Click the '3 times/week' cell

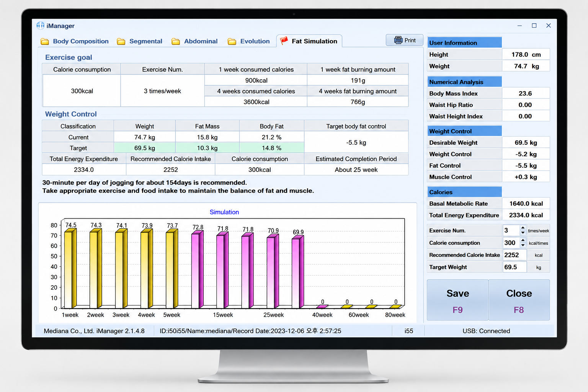coord(162,91)
